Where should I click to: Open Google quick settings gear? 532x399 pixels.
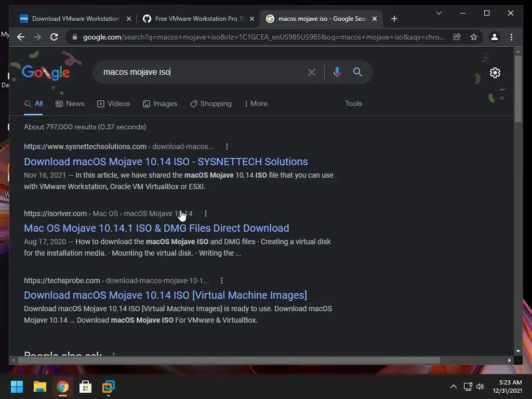click(495, 73)
